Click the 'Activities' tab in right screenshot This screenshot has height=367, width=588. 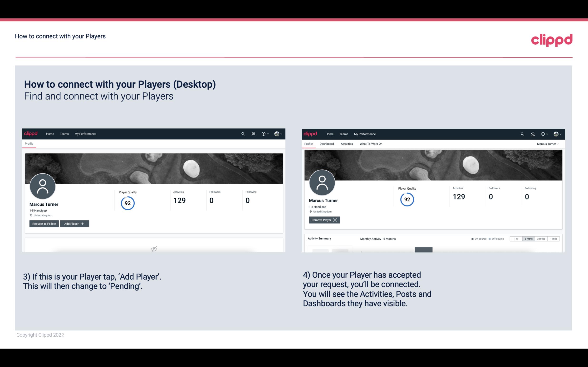(x=347, y=144)
